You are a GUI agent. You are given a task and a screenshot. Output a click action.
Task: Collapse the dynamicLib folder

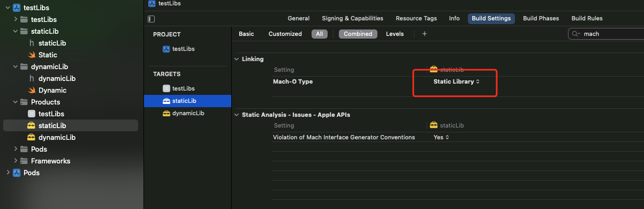(x=15, y=66)
